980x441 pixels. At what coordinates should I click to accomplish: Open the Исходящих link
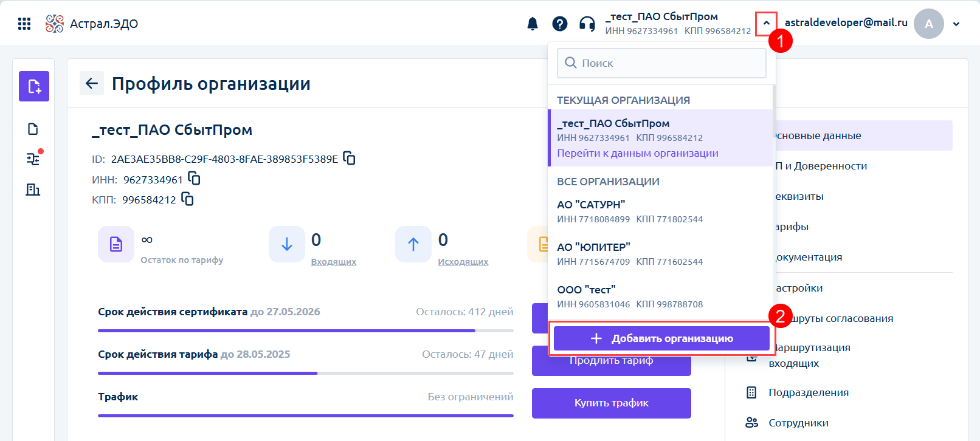click(x=463, y=262)
